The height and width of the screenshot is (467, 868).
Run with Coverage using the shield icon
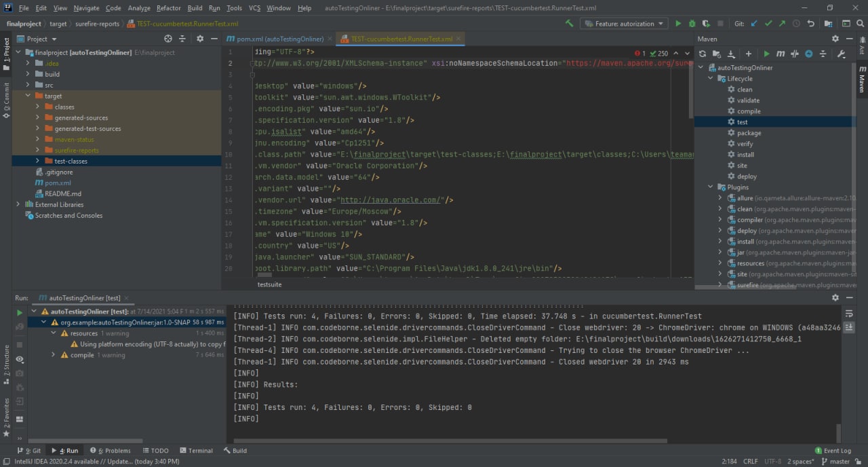pos(706,24)
